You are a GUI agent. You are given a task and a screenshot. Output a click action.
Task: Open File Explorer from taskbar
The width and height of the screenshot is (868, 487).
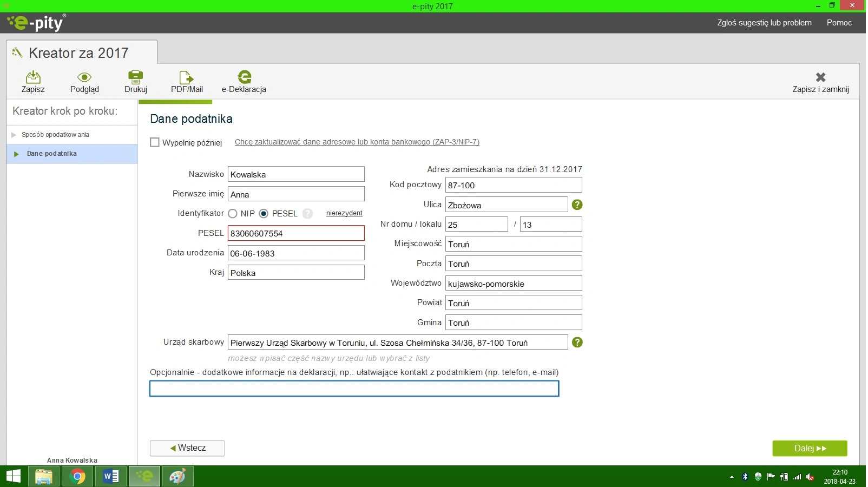tap(44, 476)
